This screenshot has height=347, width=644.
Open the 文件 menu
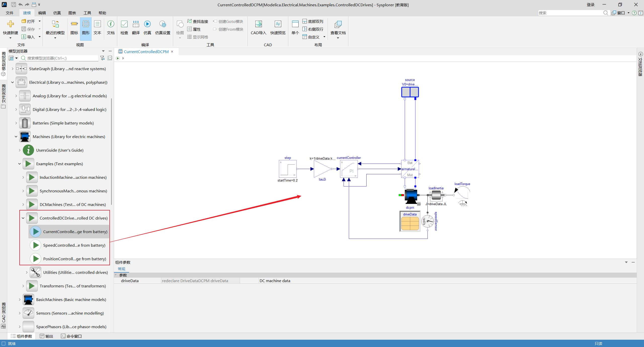[x=10, y=13]
